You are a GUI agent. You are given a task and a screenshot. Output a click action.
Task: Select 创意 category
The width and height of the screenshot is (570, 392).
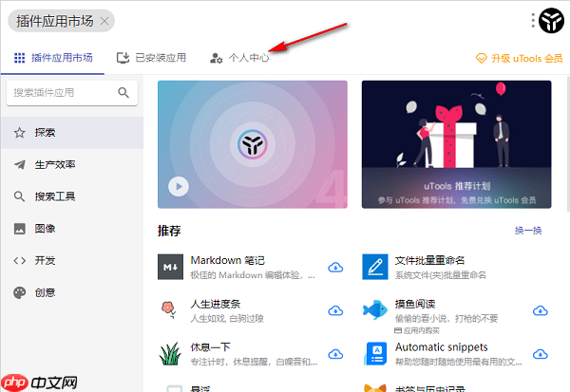[x=72, y=292]
